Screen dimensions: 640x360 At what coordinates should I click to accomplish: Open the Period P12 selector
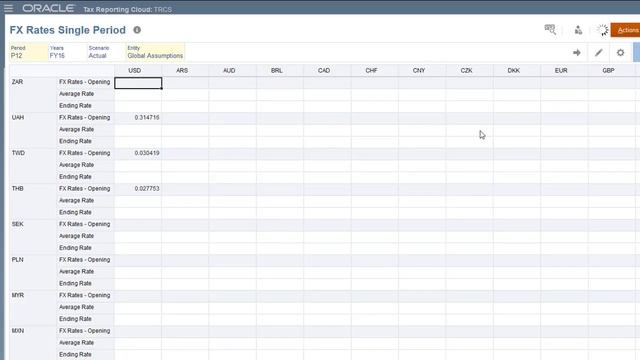pyautogui.click(x=29, y=52)
